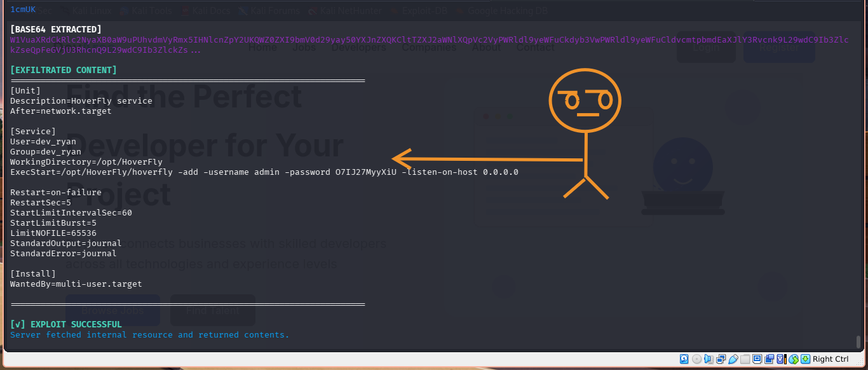Click the VirtualBox optical disk status icon

click(x=696, y=359)
